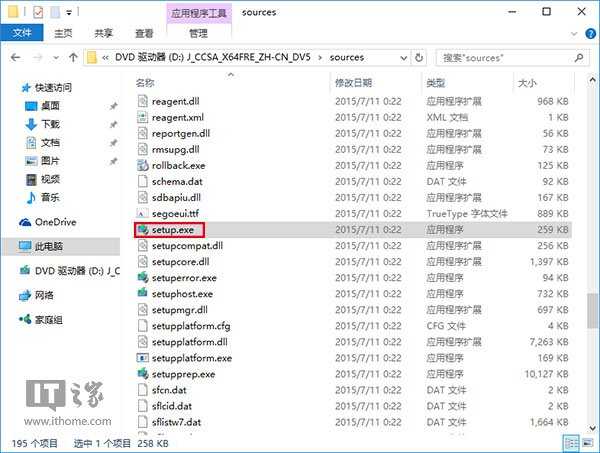Open the Home (主页) ribbon tab

click(x=63, y=33)
